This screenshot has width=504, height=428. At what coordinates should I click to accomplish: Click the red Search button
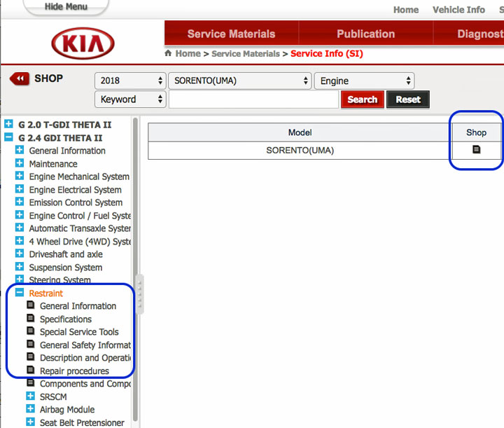tap(363, 99)
